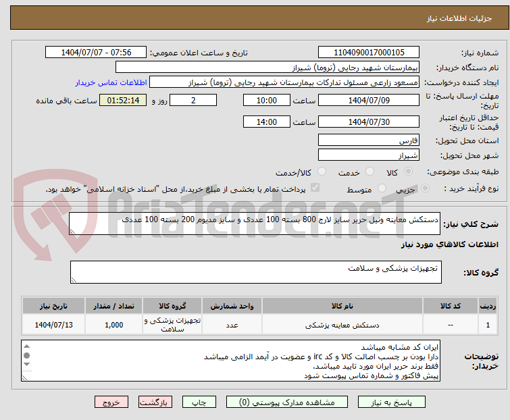Click the 'بازگشت' back button
This screenshot has height=420, width=510.
tap(155, 402)
